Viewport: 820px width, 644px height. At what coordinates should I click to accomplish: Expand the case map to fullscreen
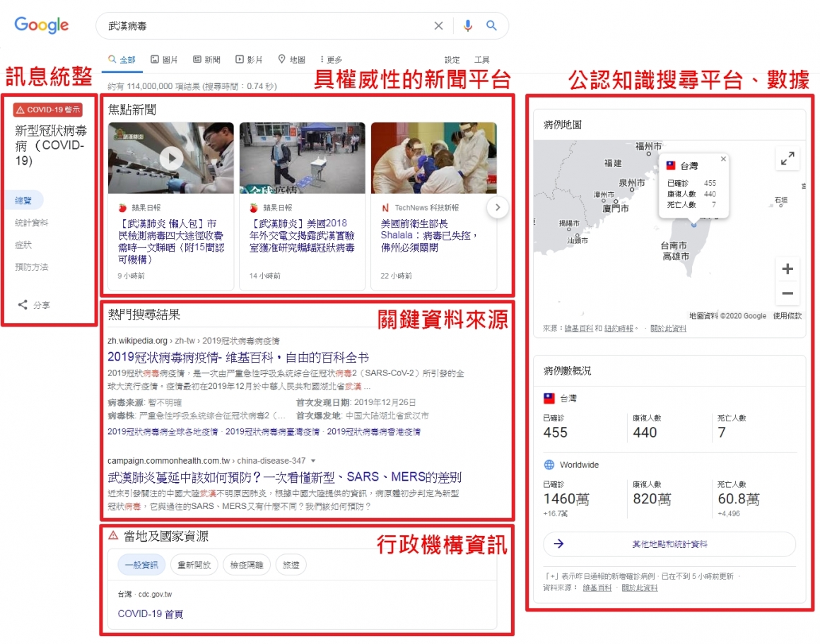(x=787, y=158)
